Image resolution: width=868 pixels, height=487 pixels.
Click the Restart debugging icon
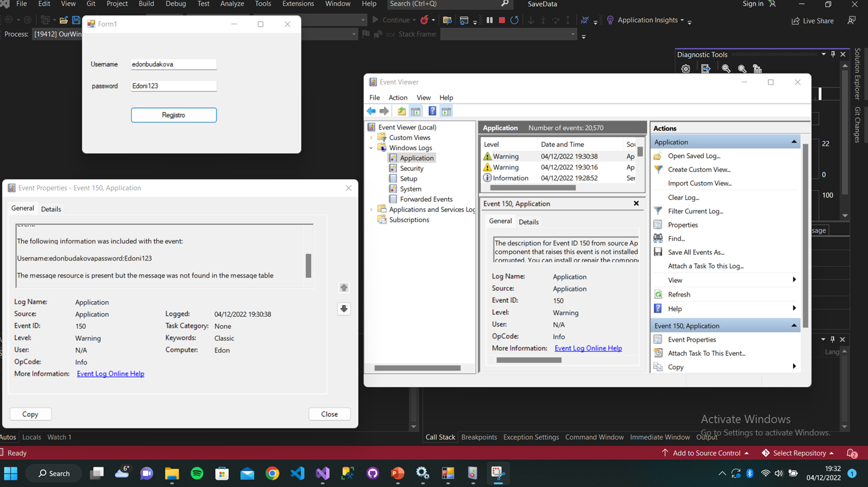pyautogui.click(x=514, y=20)
